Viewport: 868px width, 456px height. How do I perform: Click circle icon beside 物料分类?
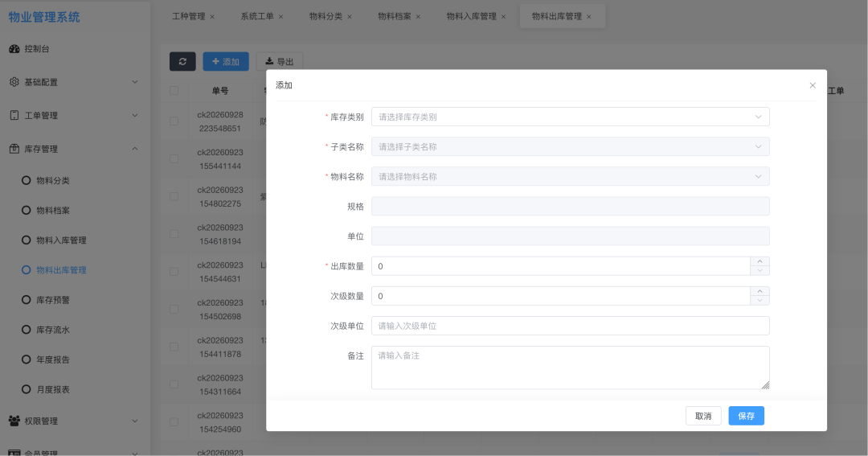[26, 180]
